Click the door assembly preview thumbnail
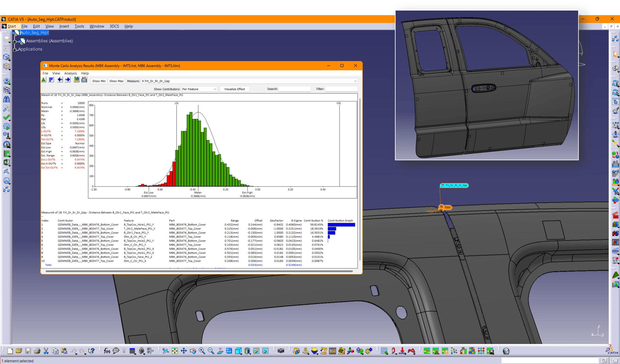 point(487,85)
